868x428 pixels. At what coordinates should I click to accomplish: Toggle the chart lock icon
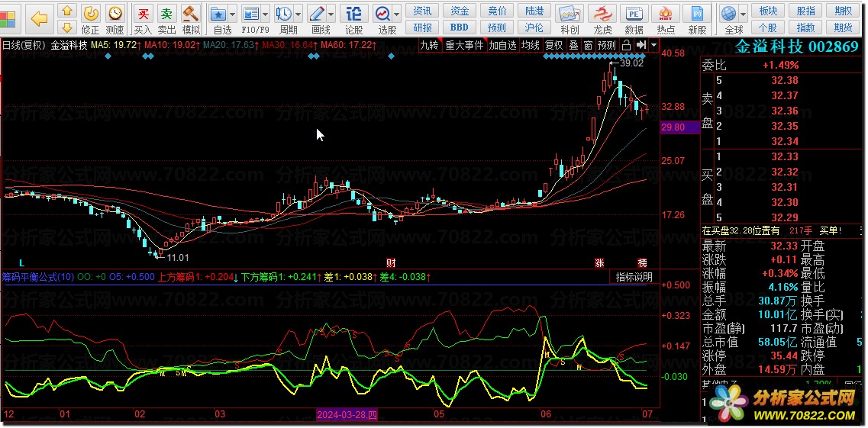(627, 45)
